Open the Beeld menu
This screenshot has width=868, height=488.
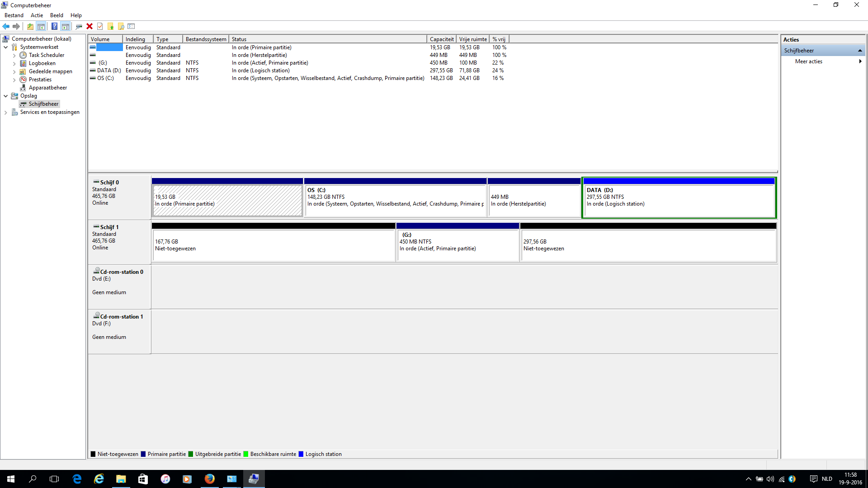57,15
